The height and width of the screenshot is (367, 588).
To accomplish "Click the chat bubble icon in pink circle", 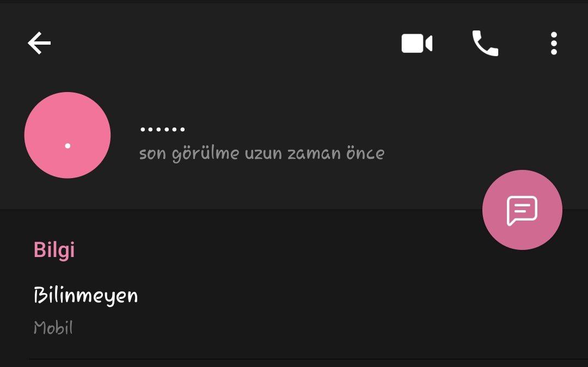I will tap(522, 210).
